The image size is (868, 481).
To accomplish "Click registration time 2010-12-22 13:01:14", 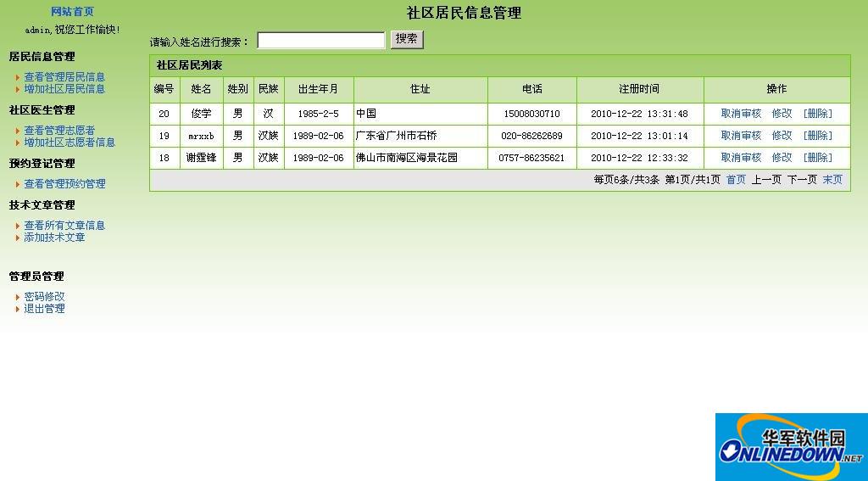I will tap(639, 137).
